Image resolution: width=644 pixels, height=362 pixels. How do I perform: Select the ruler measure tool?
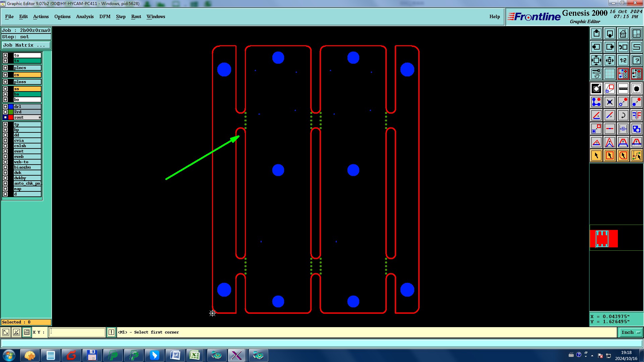[623, 89]
